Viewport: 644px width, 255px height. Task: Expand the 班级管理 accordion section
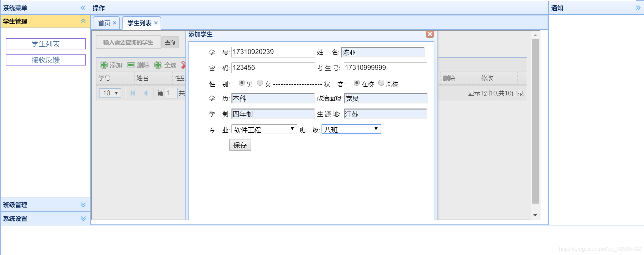click(x=83, y=205)
